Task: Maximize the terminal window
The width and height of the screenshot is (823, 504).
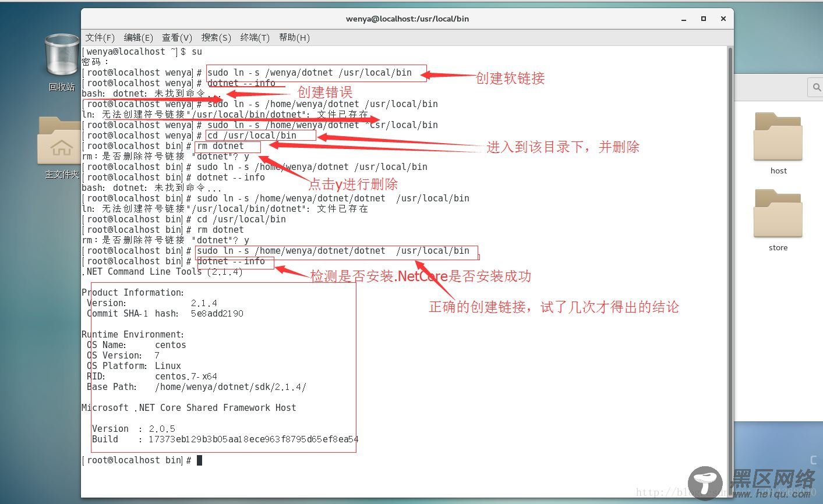Action: coord(704,19)
